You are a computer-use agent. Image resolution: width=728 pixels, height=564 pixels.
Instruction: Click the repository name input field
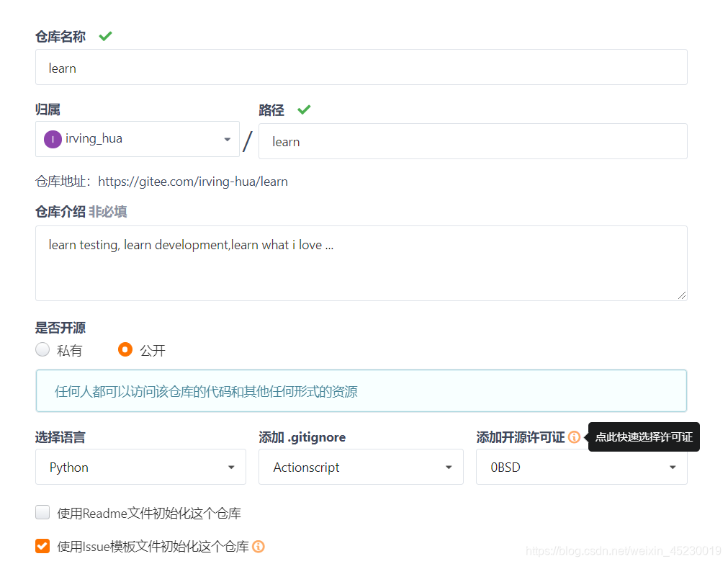coord(361,68)
